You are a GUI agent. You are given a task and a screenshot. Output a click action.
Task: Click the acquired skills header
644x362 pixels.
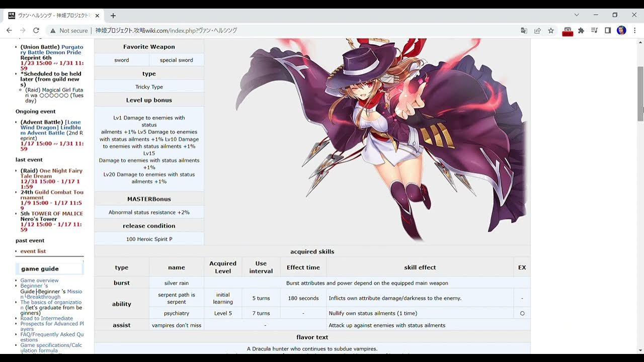click(312, 251)
